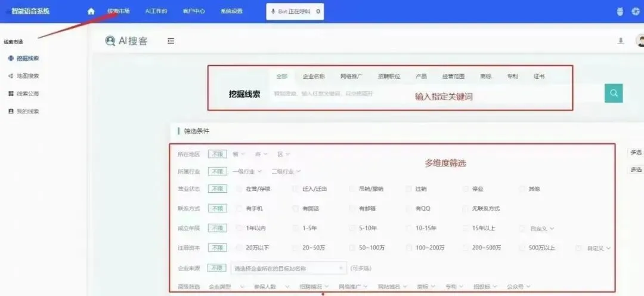Expand the 招聘情况 dropdown
This screenshot has width=644, height=296.
314,286
